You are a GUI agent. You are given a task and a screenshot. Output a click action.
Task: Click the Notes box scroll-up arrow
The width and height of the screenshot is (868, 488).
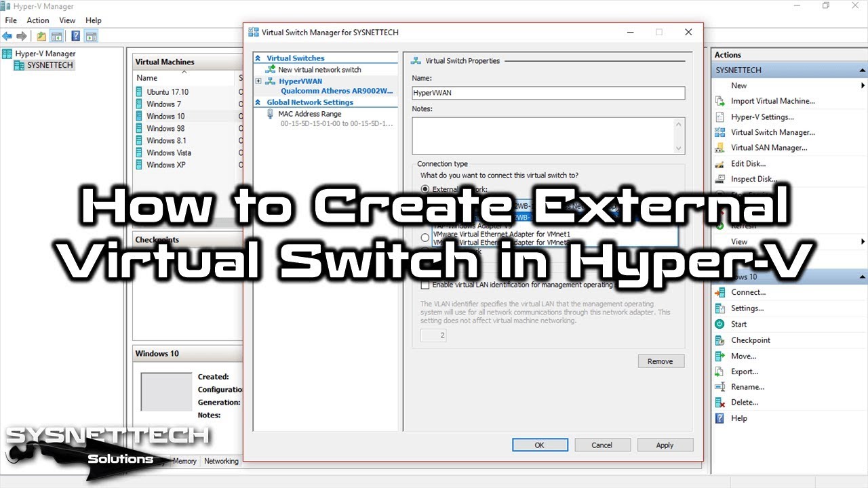tap(679, 123)
